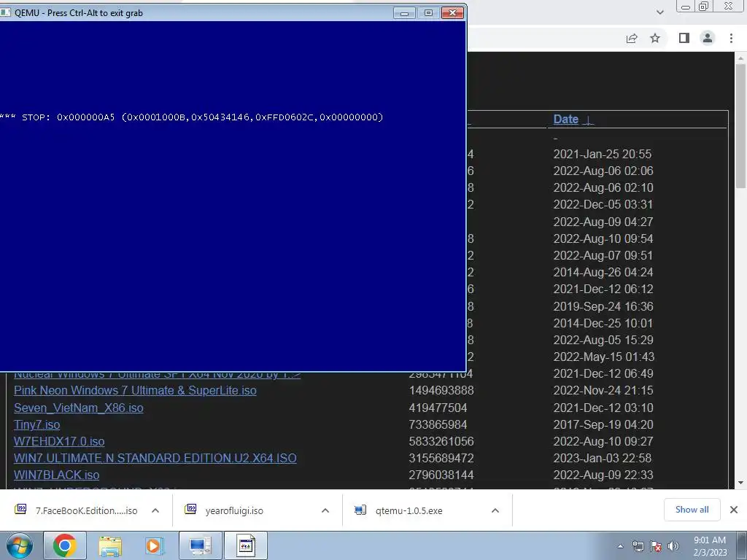The image size is (747, 560).
Task: Click page scrollbar down arrow
Action: click(x=740, y=483)
